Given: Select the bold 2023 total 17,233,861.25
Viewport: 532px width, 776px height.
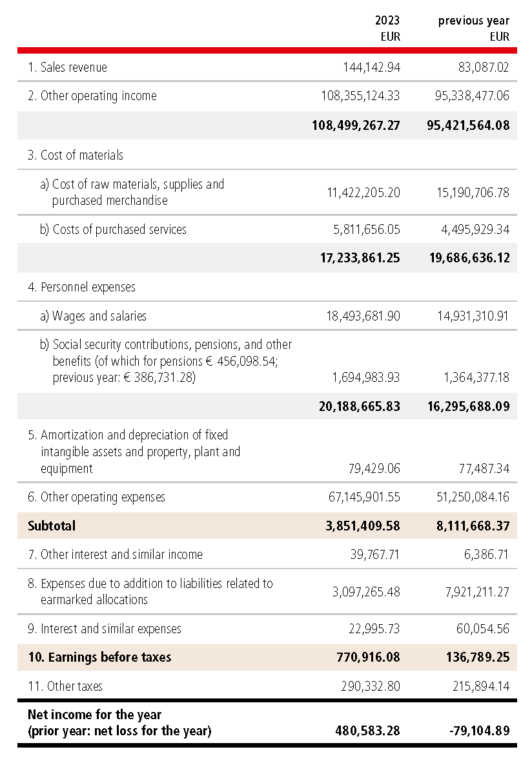Looking at the screenshot, I should [x=360, y=258].
